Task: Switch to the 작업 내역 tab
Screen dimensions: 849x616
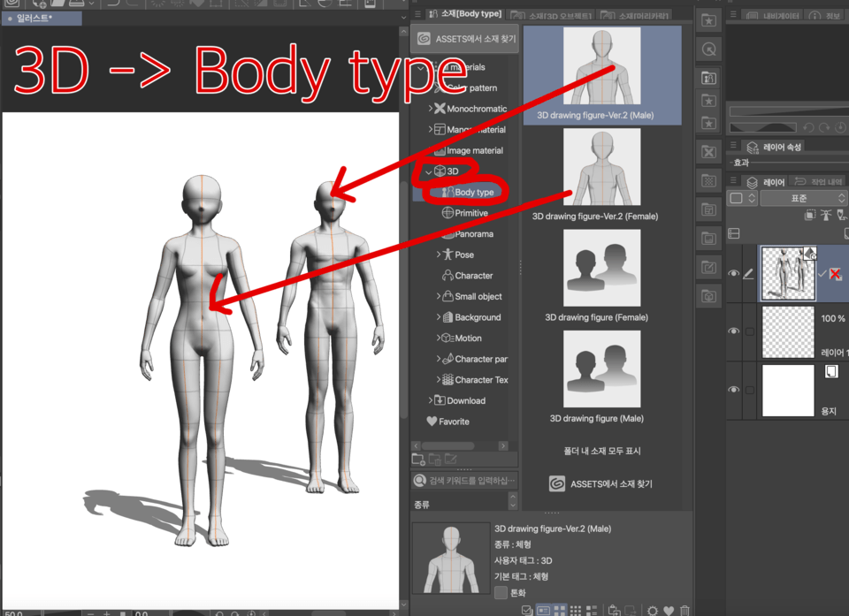Action: [818, 182]
